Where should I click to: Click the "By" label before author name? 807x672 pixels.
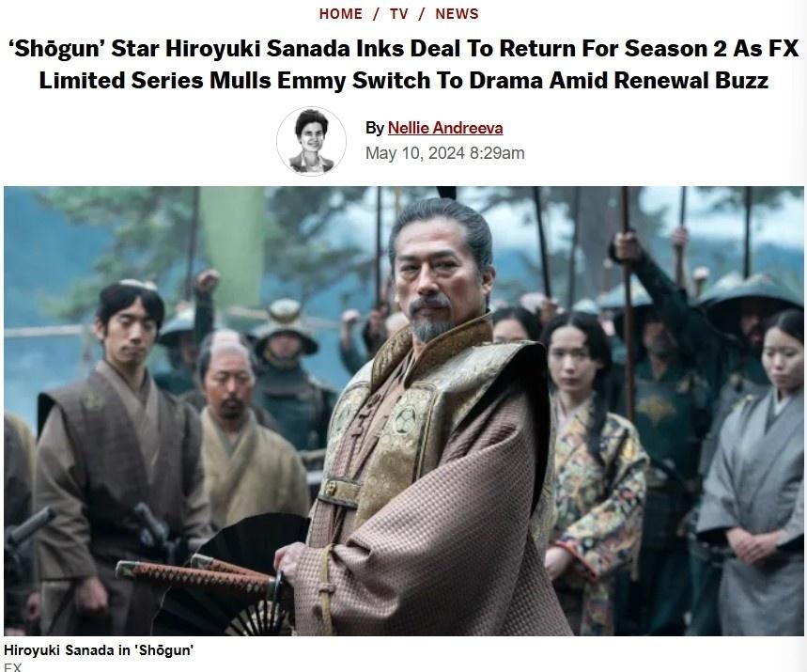point(375,128)
